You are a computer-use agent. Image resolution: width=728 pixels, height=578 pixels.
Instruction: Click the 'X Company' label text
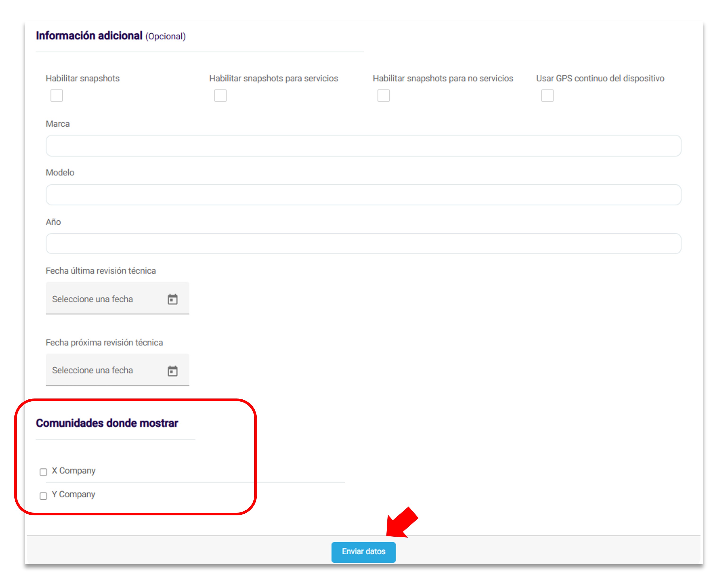click(x=74, y=471)
